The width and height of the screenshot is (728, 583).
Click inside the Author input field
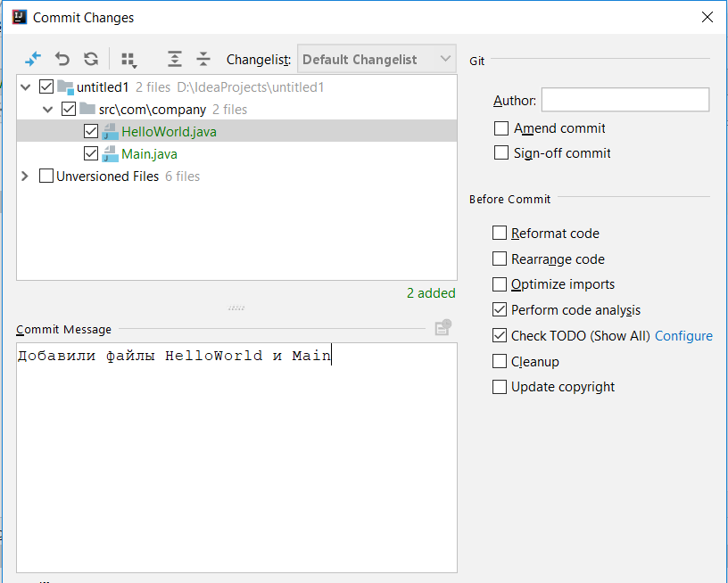tap(625, 99)
